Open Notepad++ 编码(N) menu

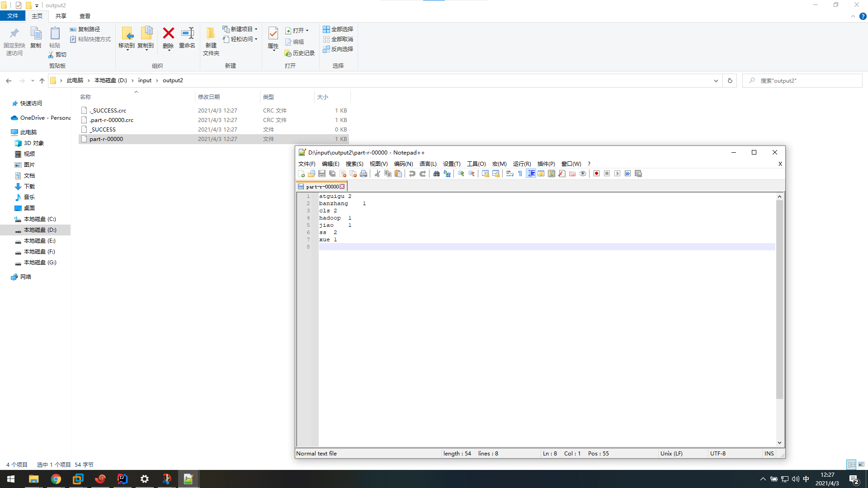pyautogui.click(x=403, y=164)
